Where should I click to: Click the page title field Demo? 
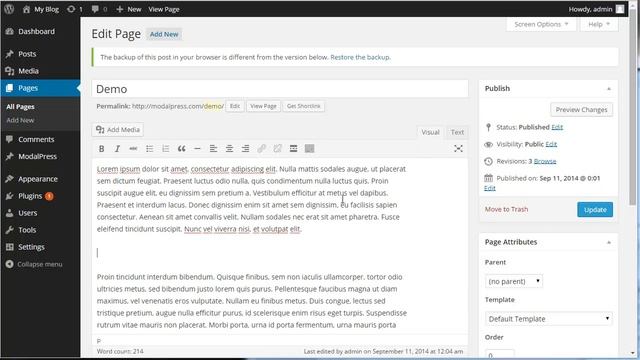[280, 89]
